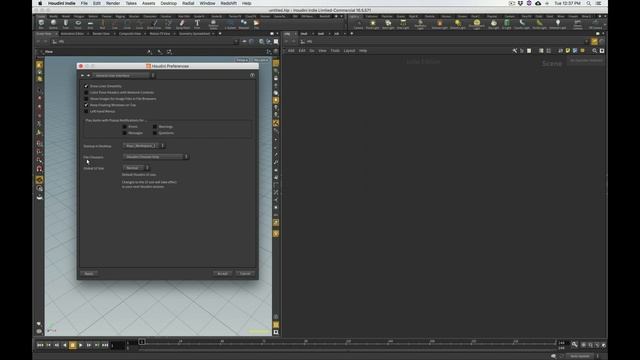This screenshot has width=640, height=360.
Task: Add an Ambient Light from the shelf
Action: (558, 24)
